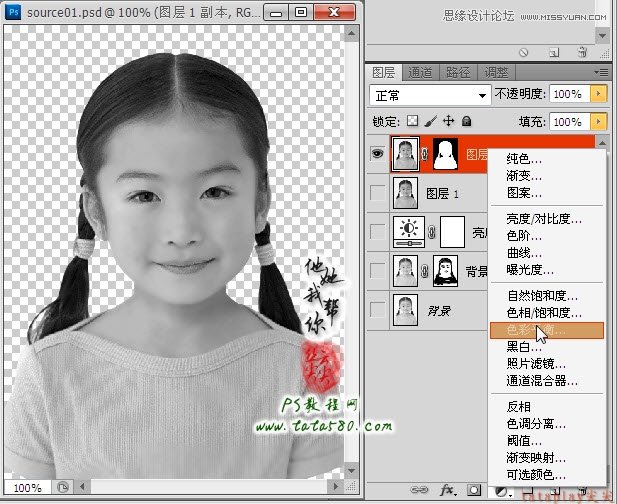This screenshot has height=504, width=617.
Task: Click canvas vertical scroll up arrow
Action: click(351, 34)
